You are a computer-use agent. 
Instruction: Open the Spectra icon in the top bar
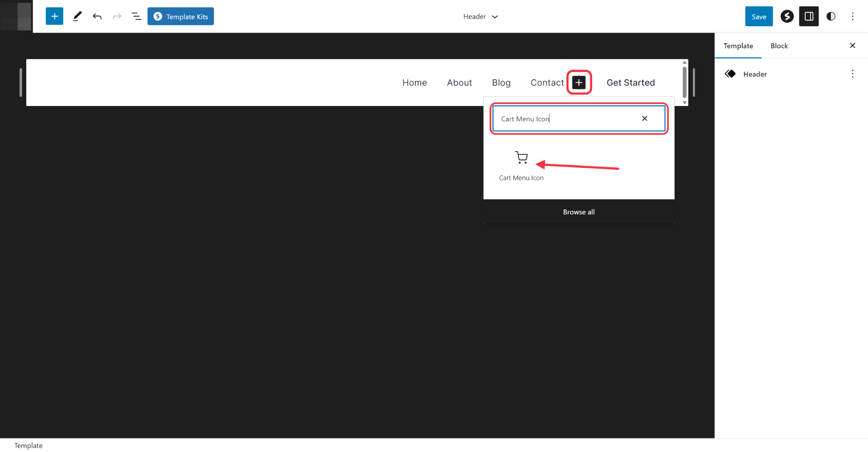tap(787, 16)
